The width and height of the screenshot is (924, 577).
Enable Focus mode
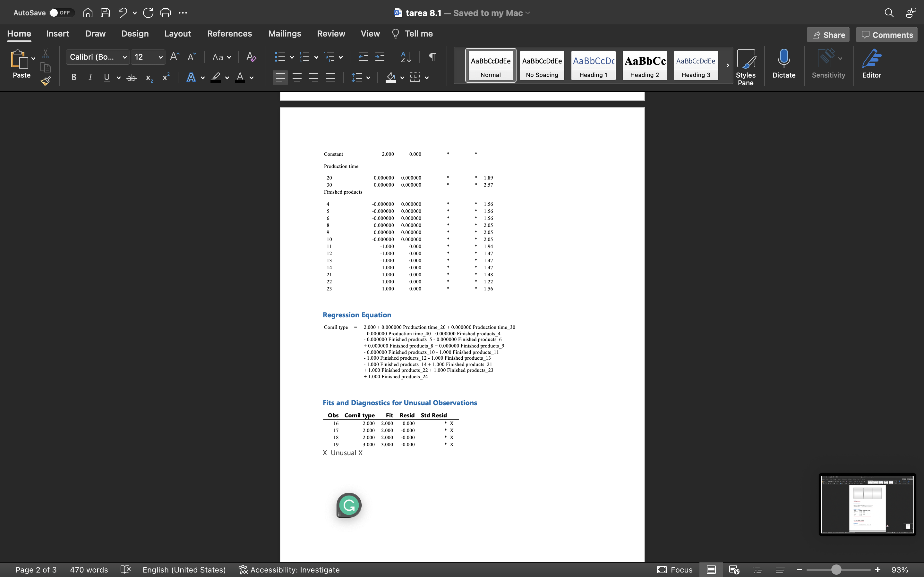pos(675,569)
